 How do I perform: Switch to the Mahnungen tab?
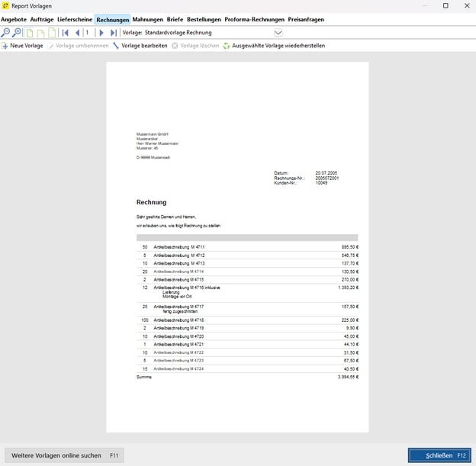click(147, 19)
